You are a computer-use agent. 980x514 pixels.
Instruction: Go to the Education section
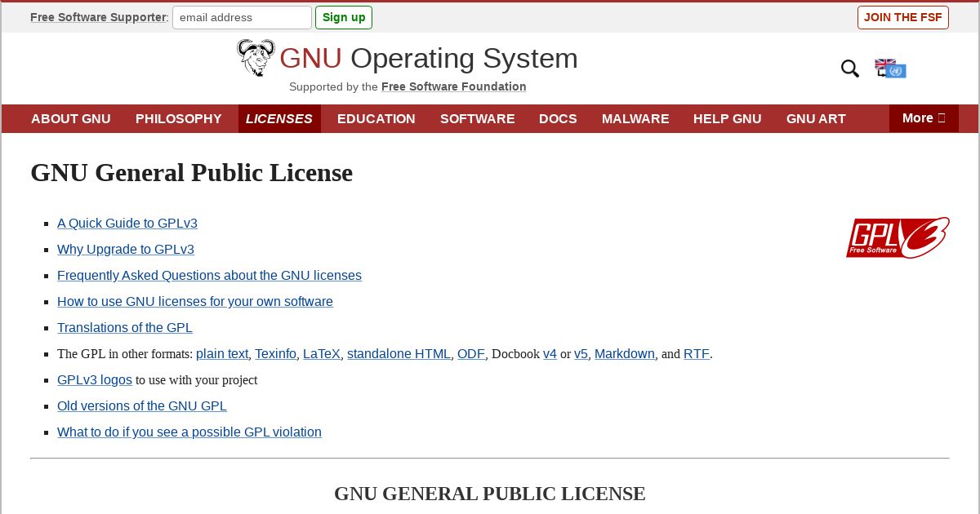[x=376, y=118]
